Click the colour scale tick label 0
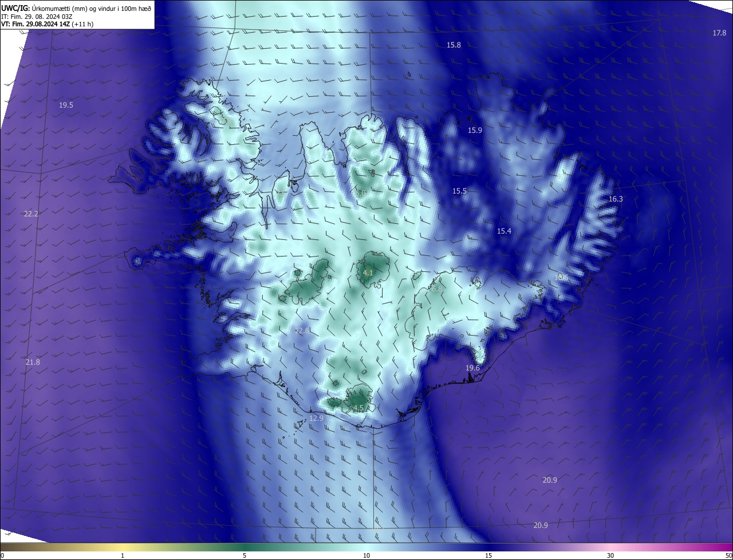 tap(2, 555)
